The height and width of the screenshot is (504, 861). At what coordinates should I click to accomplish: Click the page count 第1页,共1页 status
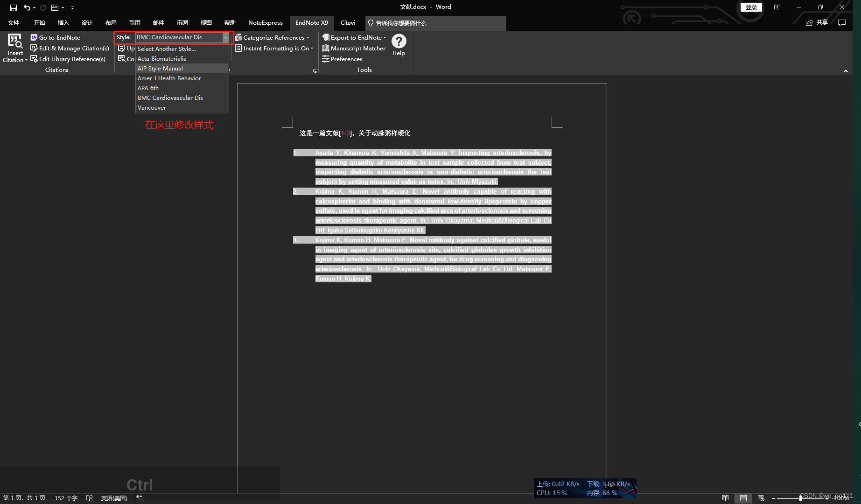tap(24, 498)
